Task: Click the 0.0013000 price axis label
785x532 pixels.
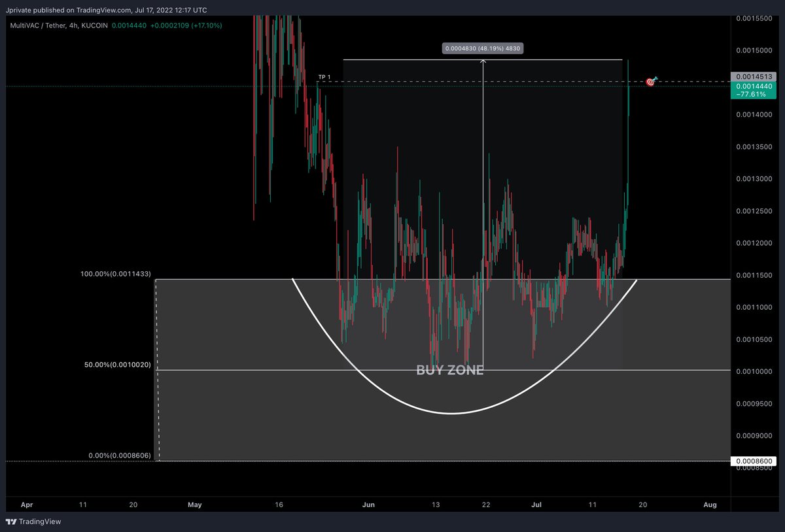Action: pyautogui.click(x=754, y=179)
